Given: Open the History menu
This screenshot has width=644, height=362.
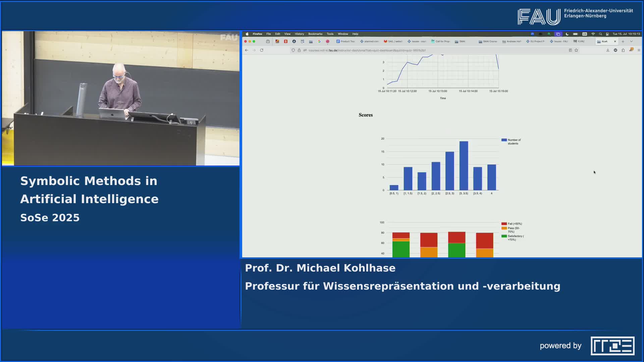Looking at the screenshot, I should (299, 34).
